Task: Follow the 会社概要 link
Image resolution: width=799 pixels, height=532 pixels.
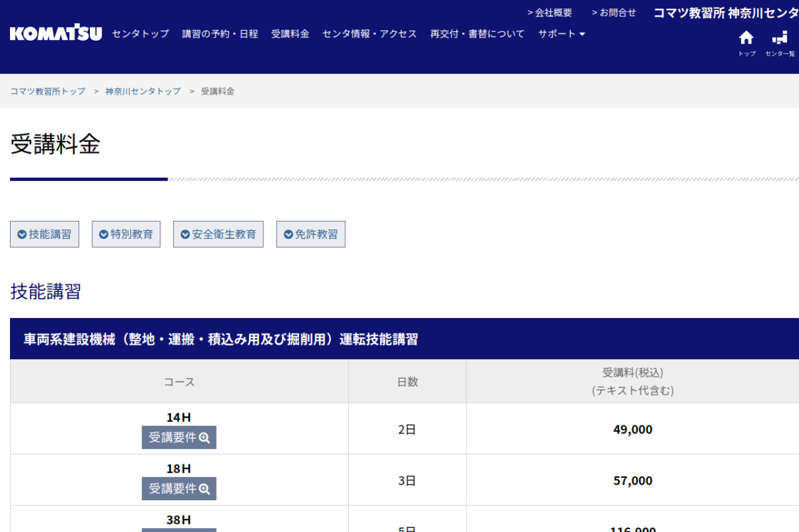Action: 549,12
